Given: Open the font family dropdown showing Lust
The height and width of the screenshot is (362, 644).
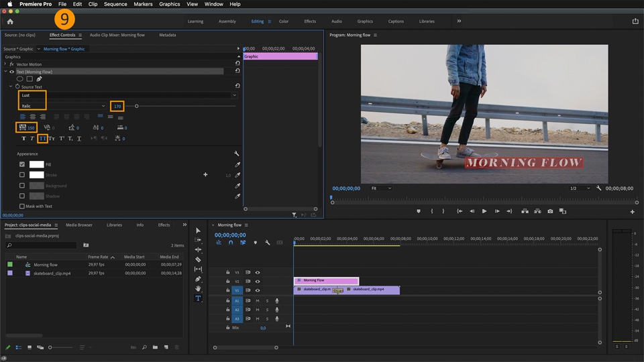Looking at the screenshot, I should tap(235, 95).
